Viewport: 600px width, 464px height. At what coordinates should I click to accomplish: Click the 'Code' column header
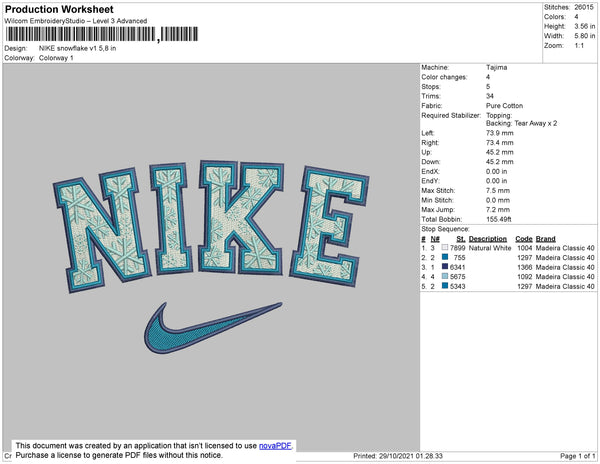pos(523,239)
